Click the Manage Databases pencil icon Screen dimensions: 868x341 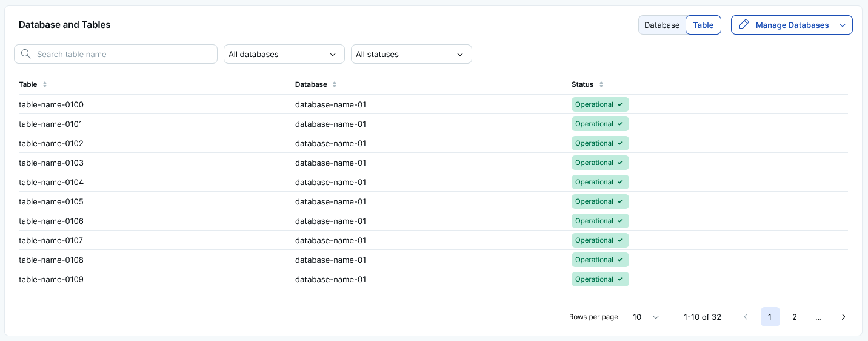pyautogui.click(x=745, y=25)
